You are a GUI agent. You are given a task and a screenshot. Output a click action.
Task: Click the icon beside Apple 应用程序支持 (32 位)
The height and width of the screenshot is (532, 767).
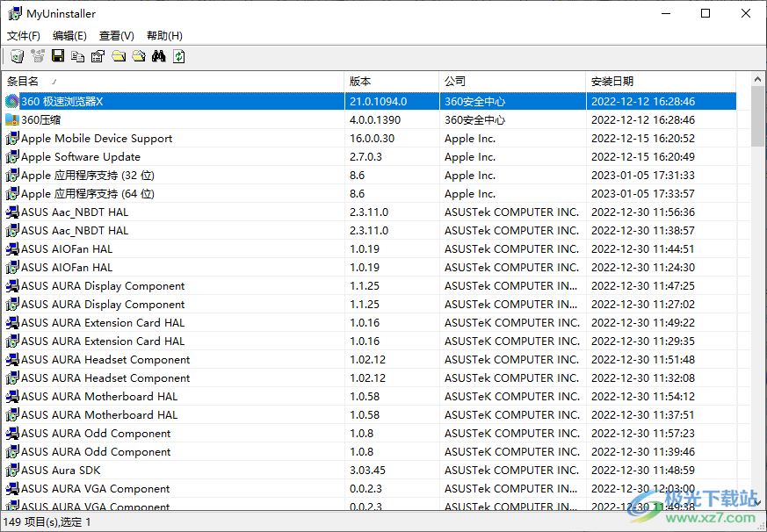coord(12,175)
